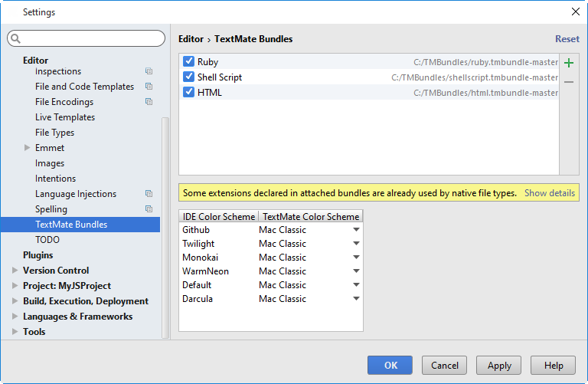
Task: Click the minus remove bundle icon
Action: (569, 81)
